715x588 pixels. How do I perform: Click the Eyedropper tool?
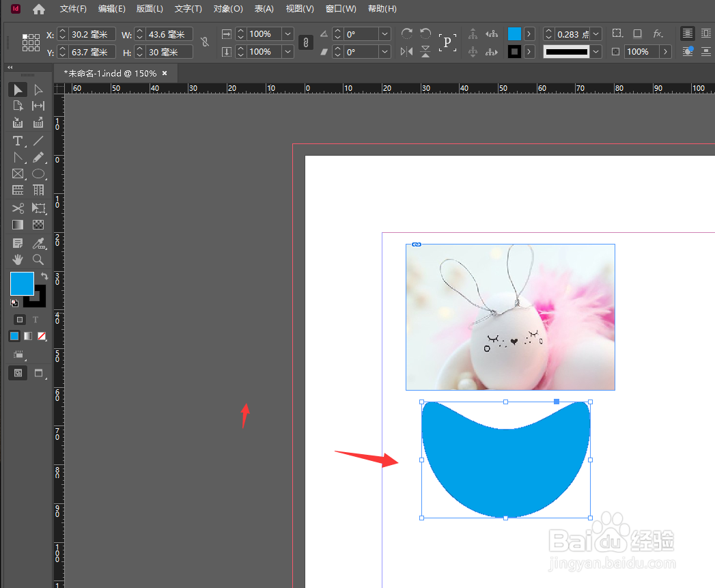point(38,243)
